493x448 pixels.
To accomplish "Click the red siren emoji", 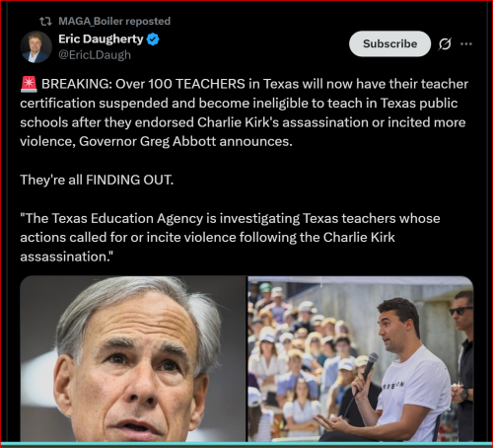I will click(29, 84).
